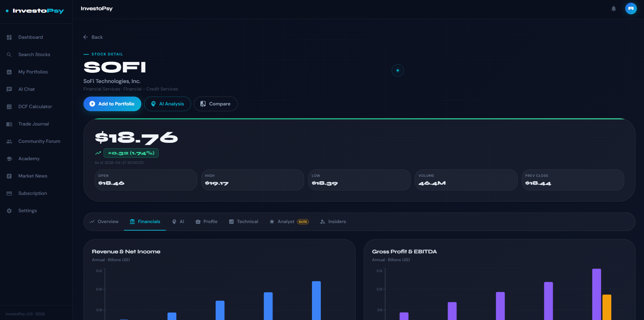Go to Search Stocks page
This screenshot has height=320, width=644.
point(36,55)
